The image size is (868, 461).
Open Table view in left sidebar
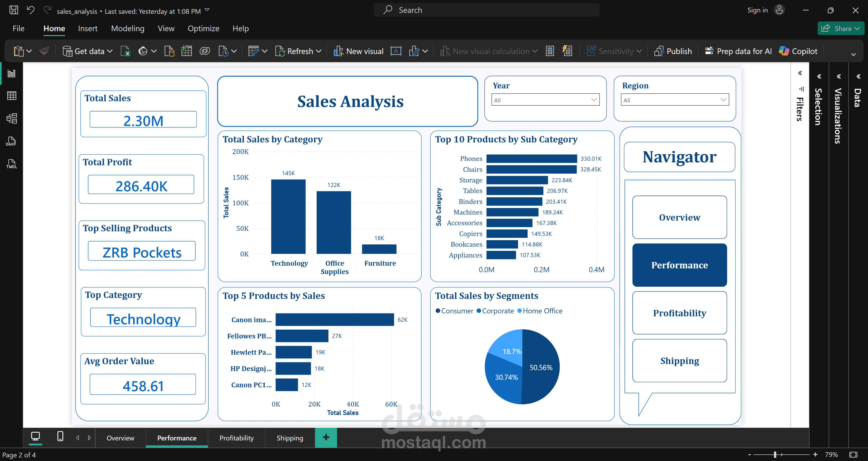click(x=12, y=96)
